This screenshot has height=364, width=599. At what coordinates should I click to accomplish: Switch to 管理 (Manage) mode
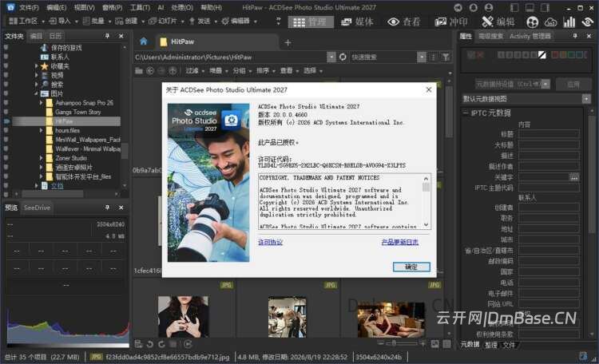pos(311,22)
